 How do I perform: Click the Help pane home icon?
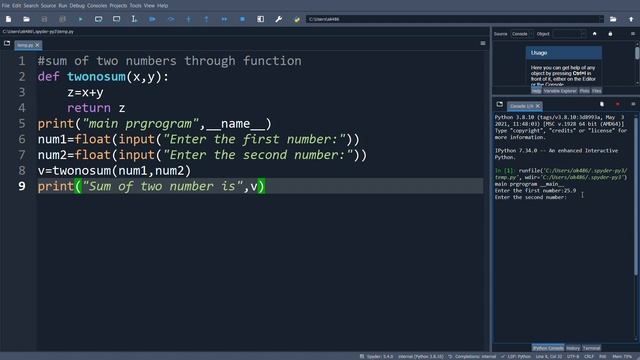point(595,34)
